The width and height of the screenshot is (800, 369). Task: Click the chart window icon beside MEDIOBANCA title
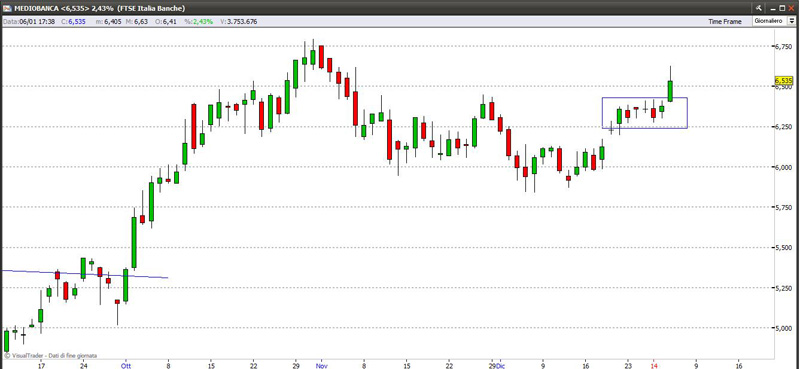7,8
